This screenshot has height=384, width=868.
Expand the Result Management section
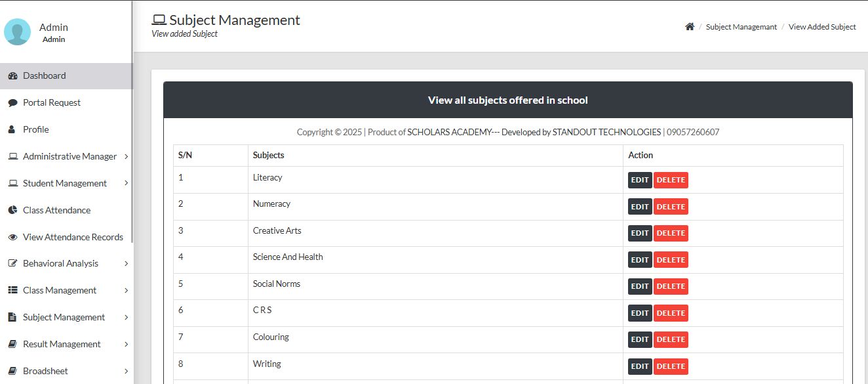62,344
